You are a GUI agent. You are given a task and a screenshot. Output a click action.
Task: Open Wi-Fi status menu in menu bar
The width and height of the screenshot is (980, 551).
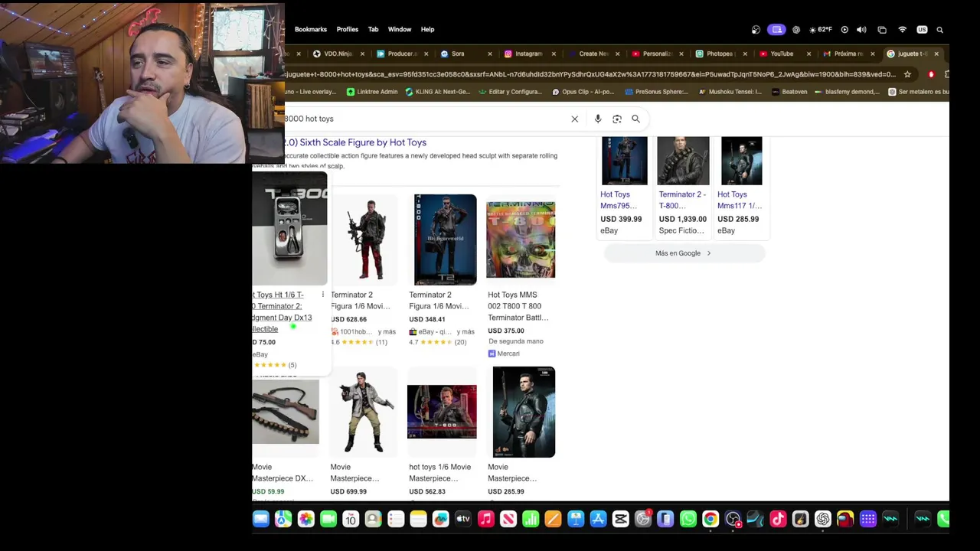902,30
